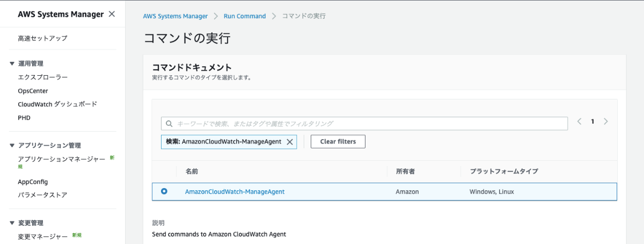Go to next page of documents
The width and height of the screenshot is (644, 244).
pyautogui.click(x=606, y=121)
